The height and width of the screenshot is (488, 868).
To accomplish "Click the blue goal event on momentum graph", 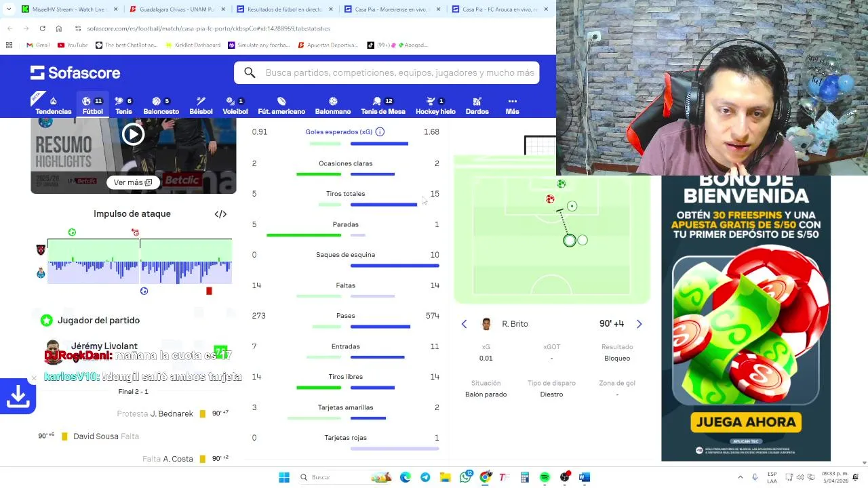I will tap(144, 291).
